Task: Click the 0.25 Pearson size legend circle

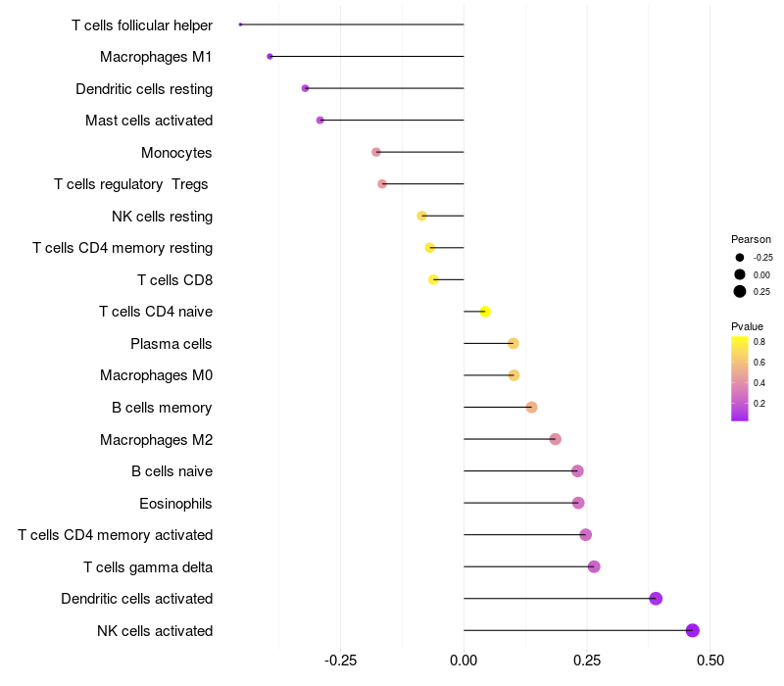Action: pyautogui.click(x=740, y=291)
